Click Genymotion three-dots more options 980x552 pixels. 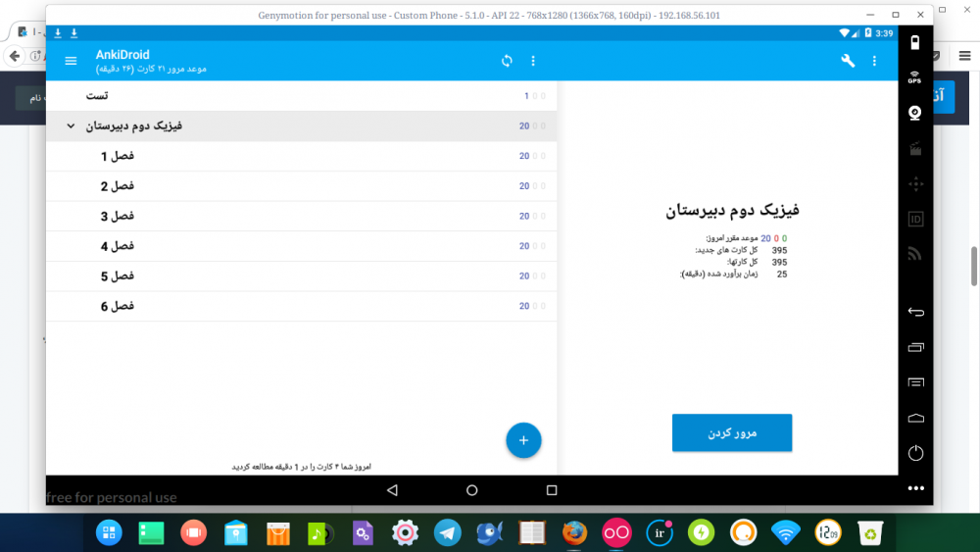coord(915,487)
